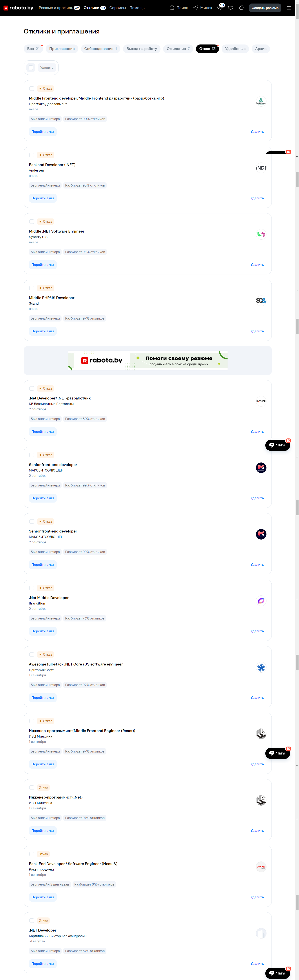Click Создать резюме button
This screenshot has width=299, height=980.
tap(265, 8)
